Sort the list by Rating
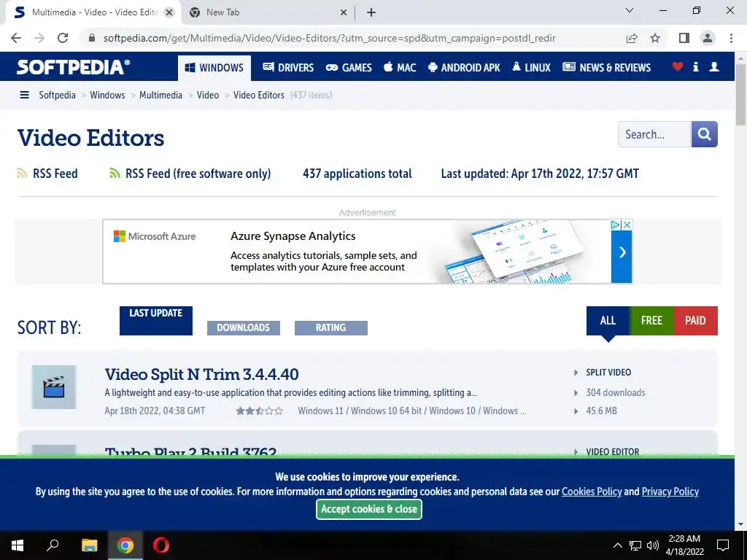The image size is (747, 560). (330, 327)
